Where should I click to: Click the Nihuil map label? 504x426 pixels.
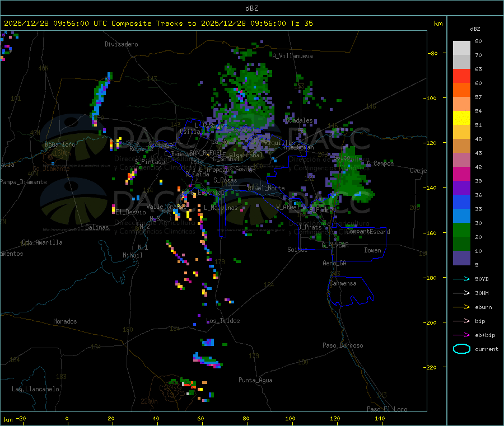[133, 255]
